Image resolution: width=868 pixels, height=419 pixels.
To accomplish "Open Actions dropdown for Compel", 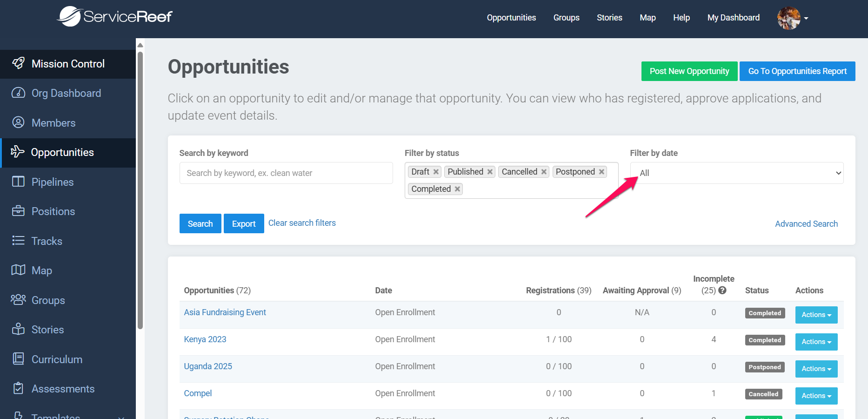I will click(816, 396).
